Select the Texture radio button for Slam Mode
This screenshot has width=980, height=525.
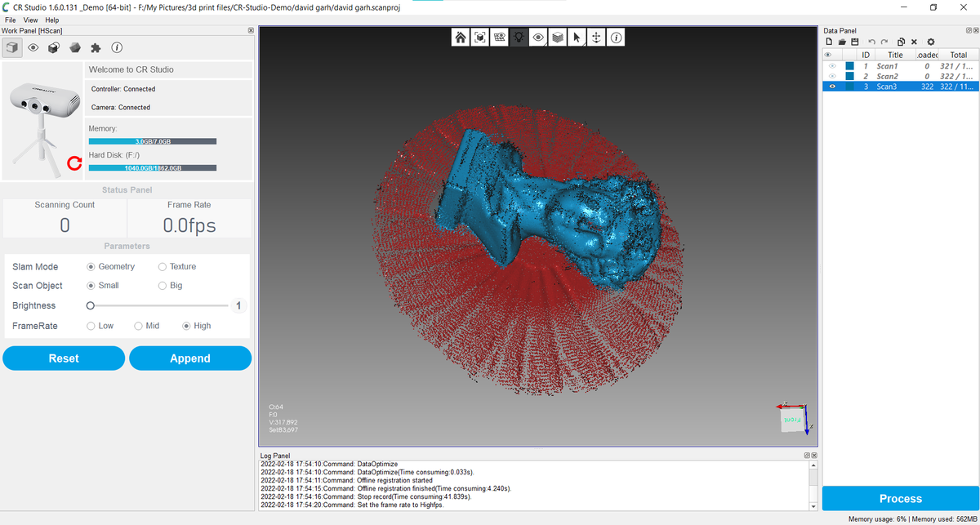163,266
